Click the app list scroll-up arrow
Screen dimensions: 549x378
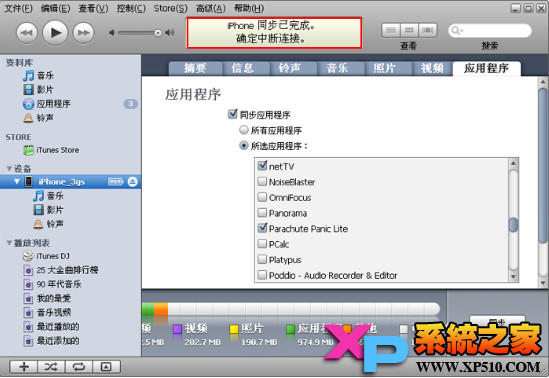click(x=513, y=163)
